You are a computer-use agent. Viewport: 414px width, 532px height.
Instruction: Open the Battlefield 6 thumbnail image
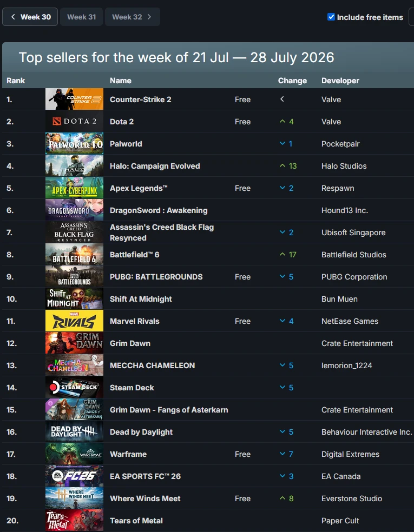click(74, 255)
